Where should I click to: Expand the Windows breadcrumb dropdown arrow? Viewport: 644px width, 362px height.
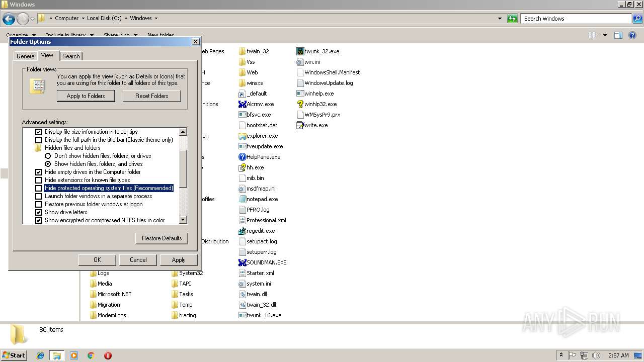[156, 19]
